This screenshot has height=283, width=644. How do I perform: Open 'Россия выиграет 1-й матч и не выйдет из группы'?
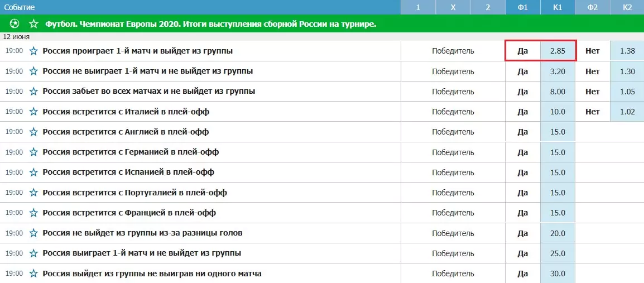click(x=142, y=253)
